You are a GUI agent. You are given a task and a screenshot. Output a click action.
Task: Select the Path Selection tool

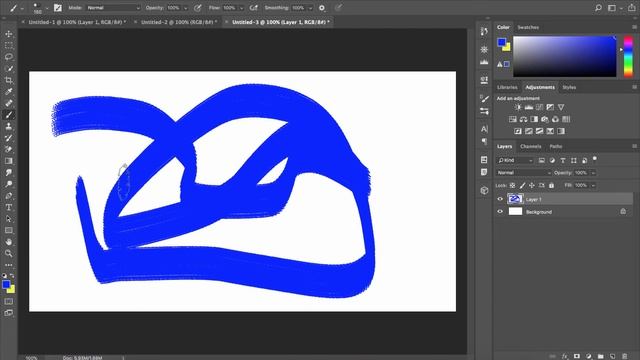9,219
